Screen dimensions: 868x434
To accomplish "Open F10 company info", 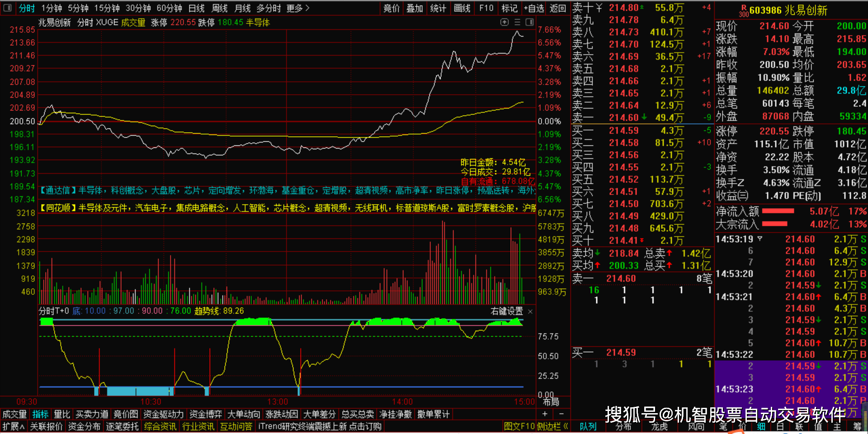I will tap(486, 8).
